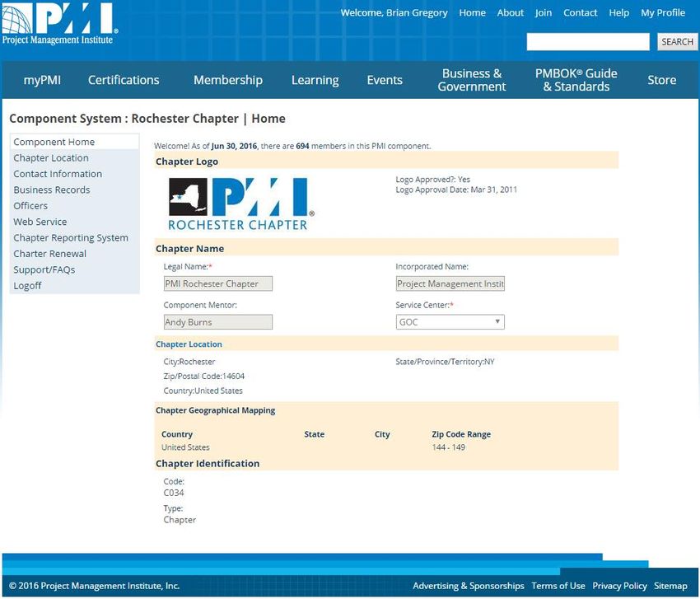Open the Membership menu
Viewport: 700px width, 599px height.
(x=228, y=80)
